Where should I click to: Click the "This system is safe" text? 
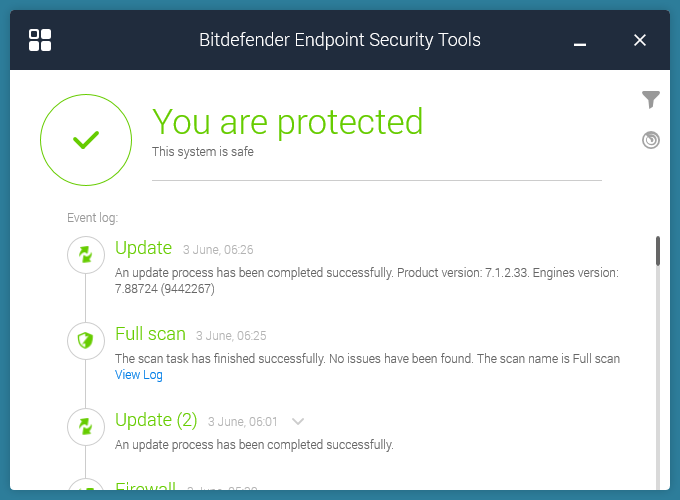202,152
